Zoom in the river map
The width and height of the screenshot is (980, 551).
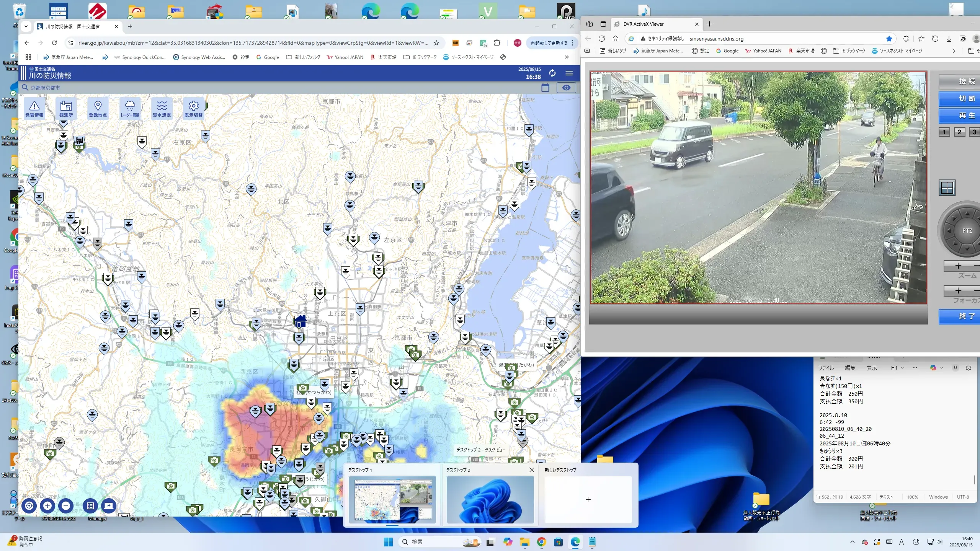[47, 506]
